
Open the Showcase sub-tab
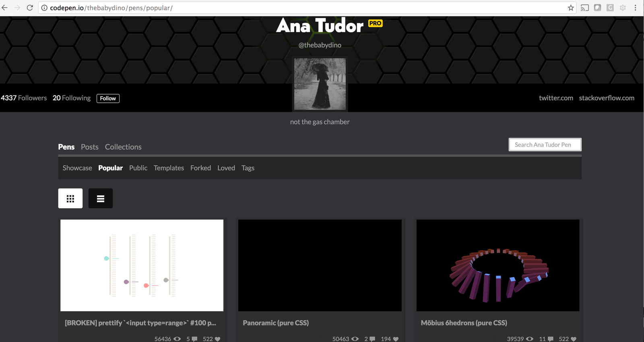click(x=77, y=168)
